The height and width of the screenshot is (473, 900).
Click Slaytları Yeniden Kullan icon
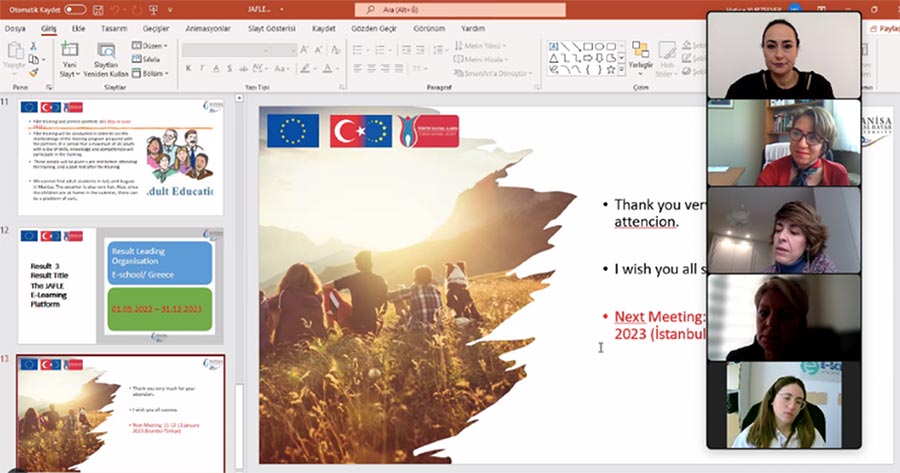[x=106, y=56]
